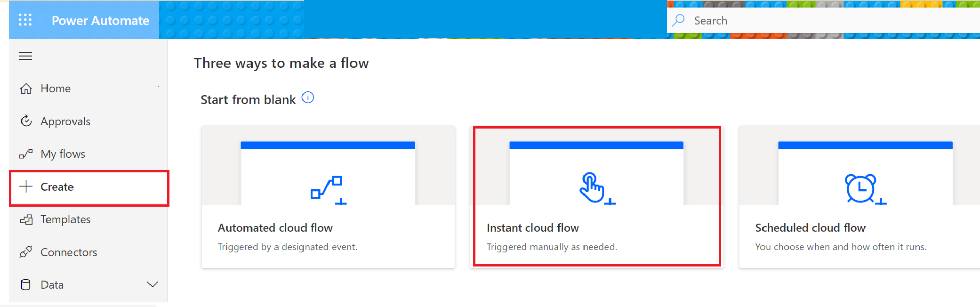Click the Data label in sidebar

[52, 285]
